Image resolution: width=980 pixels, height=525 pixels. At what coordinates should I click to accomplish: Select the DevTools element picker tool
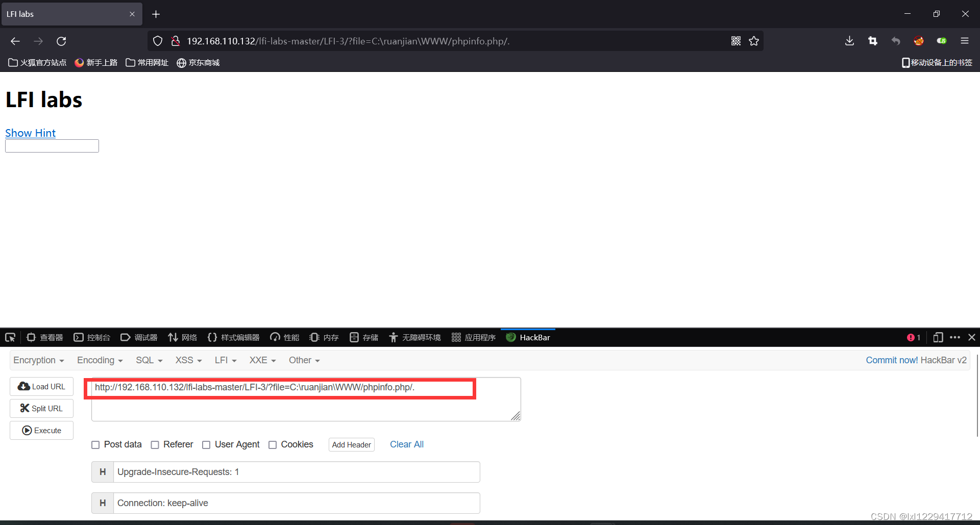pos(10,337)
